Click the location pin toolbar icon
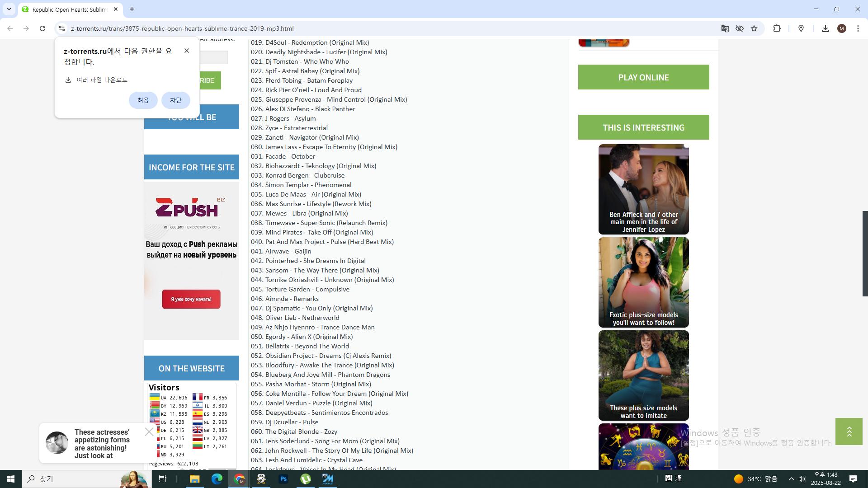 click(x=801, y=28)
